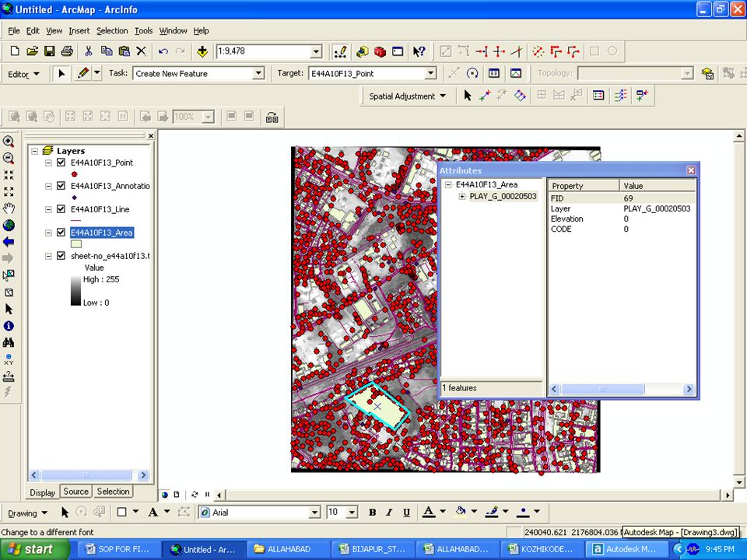Uncheck the E44A10F13_Annotation layer
Screen dimensions: 747x560
click(x=61, y=186)
